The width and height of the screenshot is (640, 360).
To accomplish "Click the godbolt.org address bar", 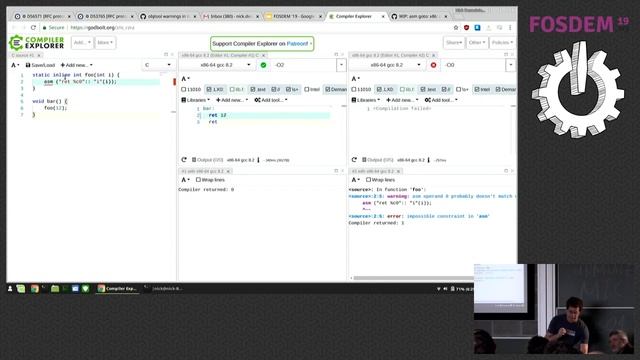I will 245,27.
